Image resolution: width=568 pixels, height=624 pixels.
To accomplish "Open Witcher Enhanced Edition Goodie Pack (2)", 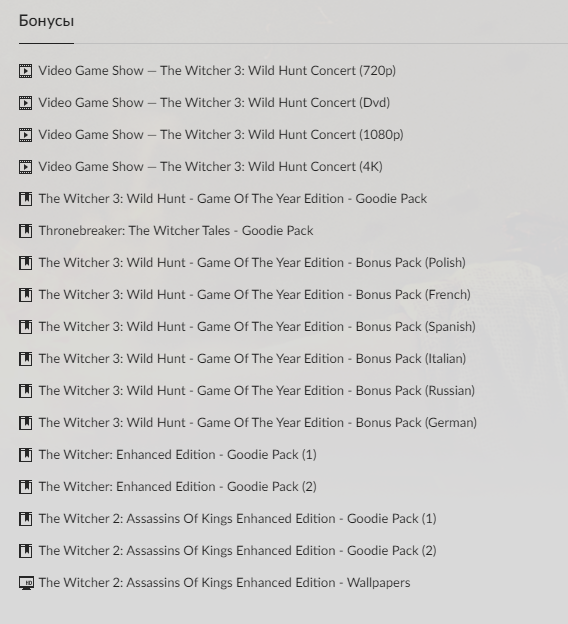I will pyautogui.click(x=178, y=486).
